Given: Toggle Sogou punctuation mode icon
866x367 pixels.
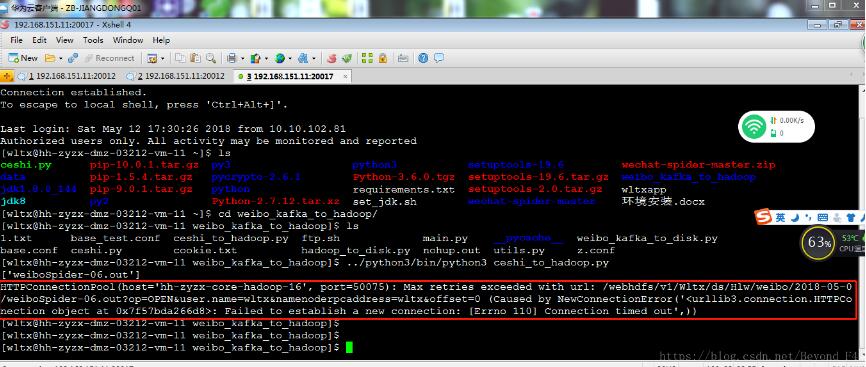Looking at the screenshot, I should coord(809,217).
